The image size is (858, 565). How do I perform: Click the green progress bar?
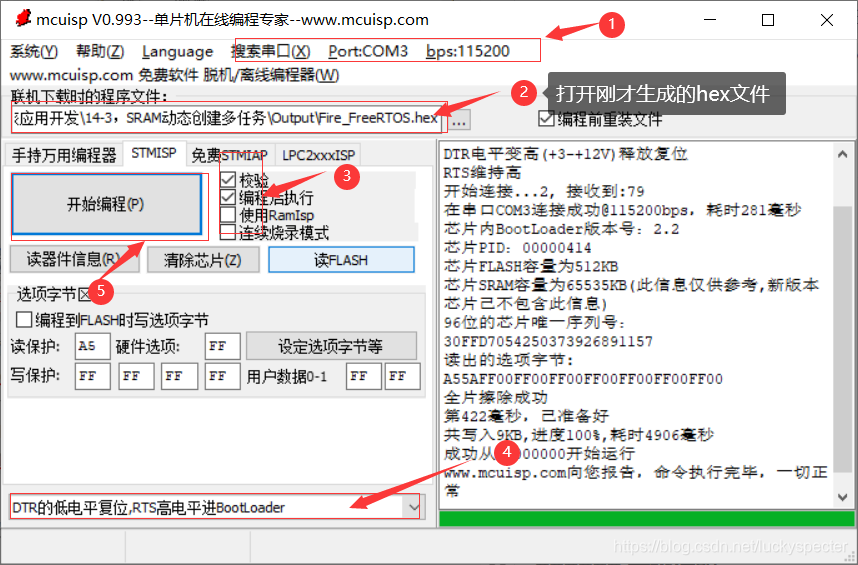point(647,519)
